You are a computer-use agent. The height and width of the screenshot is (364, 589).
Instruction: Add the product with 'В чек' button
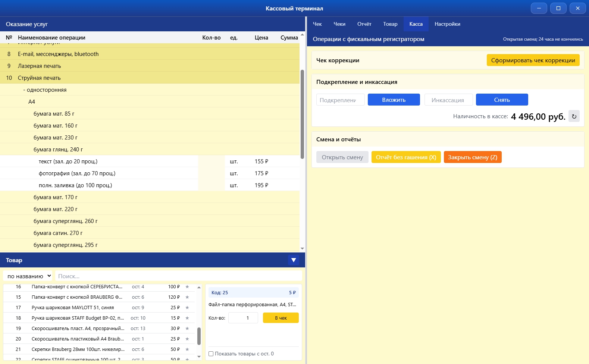tap(281, 318)
